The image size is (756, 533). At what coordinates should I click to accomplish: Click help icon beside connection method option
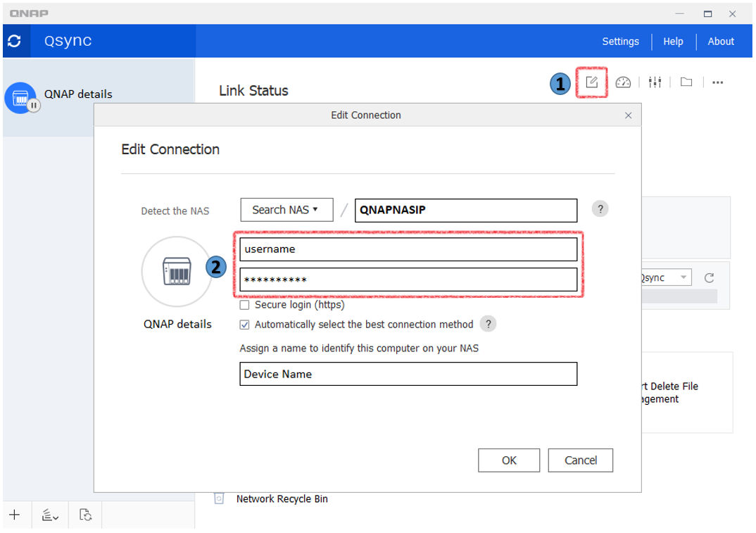pos(488,324)
